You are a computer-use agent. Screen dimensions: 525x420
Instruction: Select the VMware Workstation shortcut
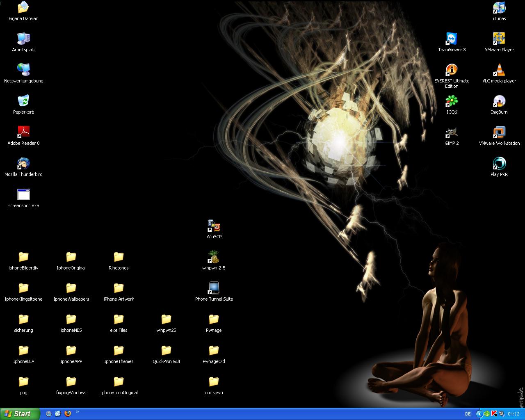coord(499,132)
